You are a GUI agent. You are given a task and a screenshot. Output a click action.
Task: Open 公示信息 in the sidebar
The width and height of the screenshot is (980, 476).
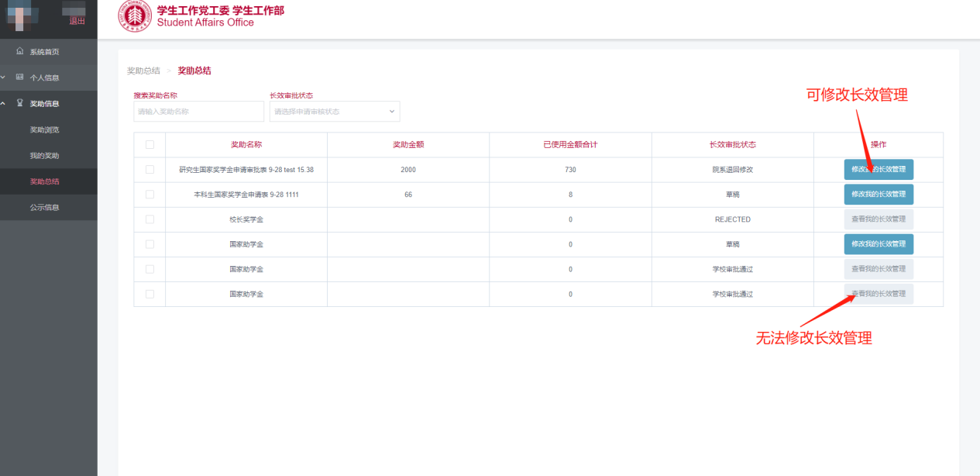[44, 208]
